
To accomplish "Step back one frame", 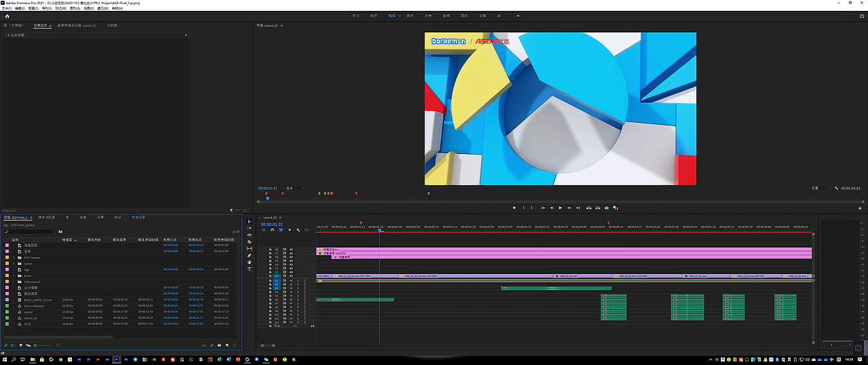I will [x=551, y=208].
